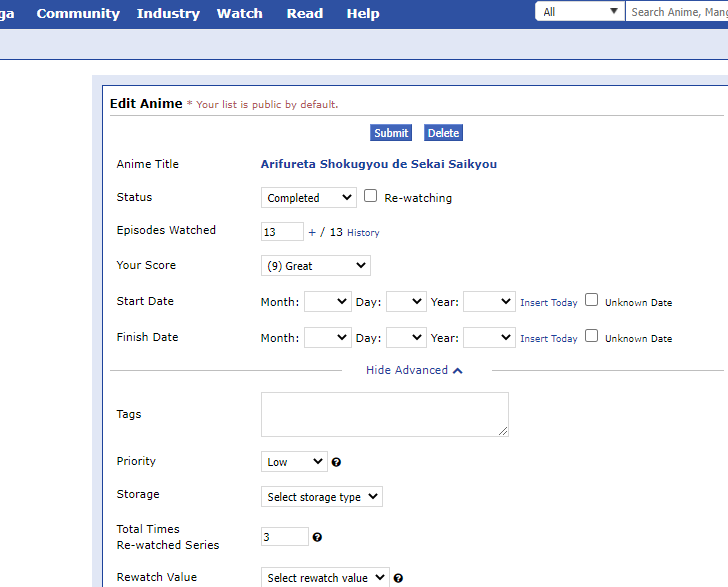Image resolution: width=728 pixels, height=587 pixels.
Task: Click the plus icon to increment episodes watched
Action: click(x=312, y=232)
